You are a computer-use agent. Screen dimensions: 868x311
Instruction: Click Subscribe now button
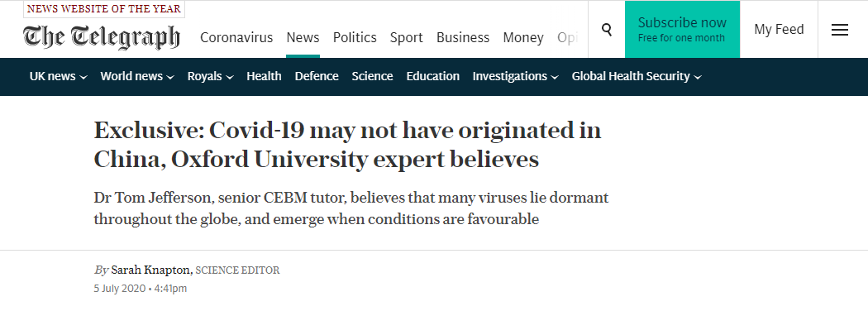[x=682, y=30]
